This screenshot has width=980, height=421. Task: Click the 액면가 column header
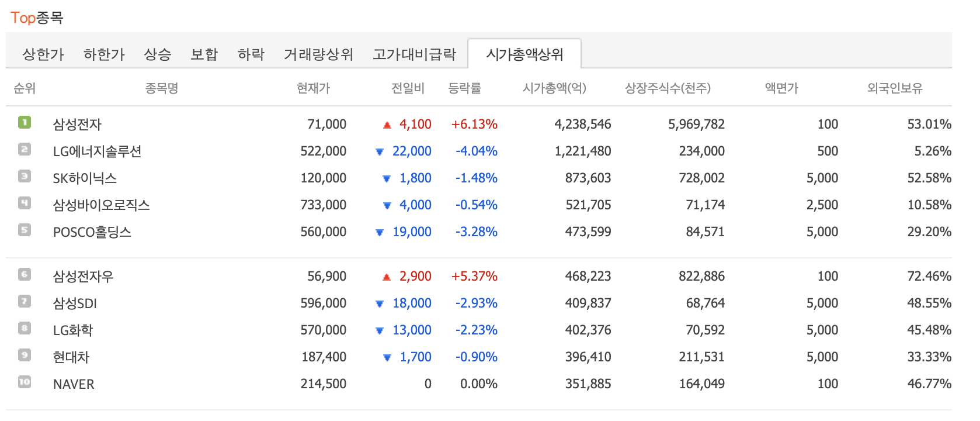pyautogui.click(x=781, y=88)
